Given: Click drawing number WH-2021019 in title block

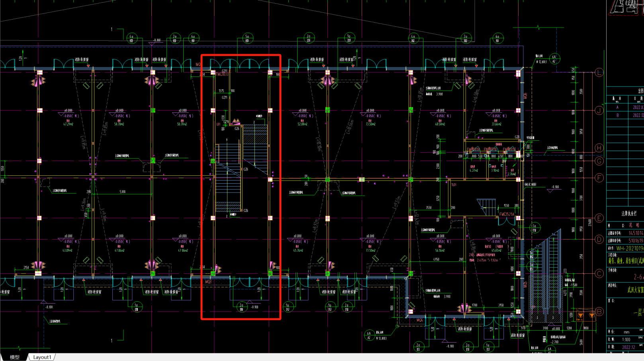Looking at the screenshot, I should [x=630, y=248].
